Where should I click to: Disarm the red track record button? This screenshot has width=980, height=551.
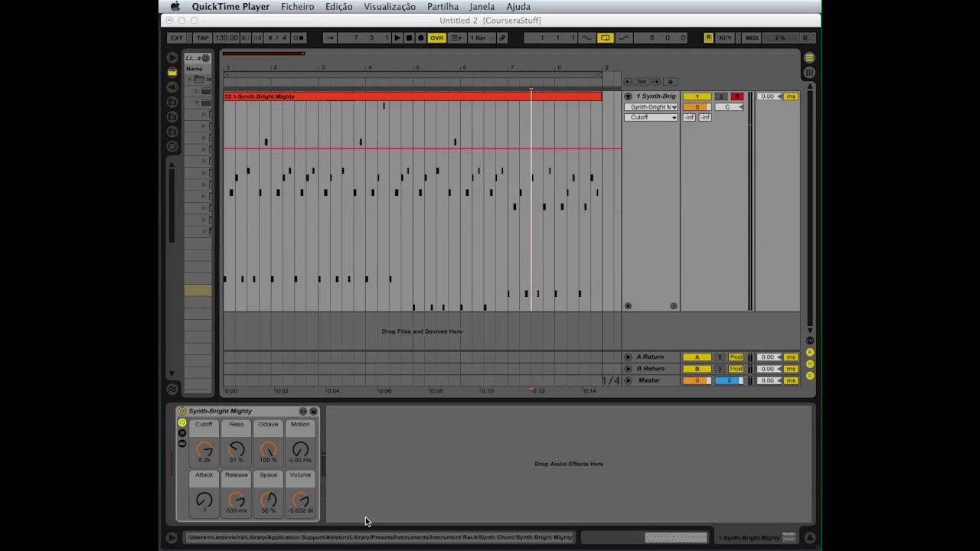(x=737, y=96)
